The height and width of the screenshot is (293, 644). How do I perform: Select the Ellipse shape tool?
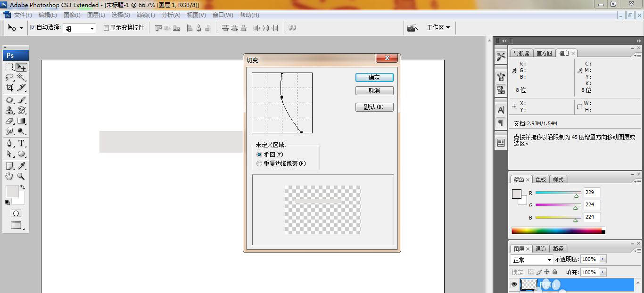click(21, 154)
